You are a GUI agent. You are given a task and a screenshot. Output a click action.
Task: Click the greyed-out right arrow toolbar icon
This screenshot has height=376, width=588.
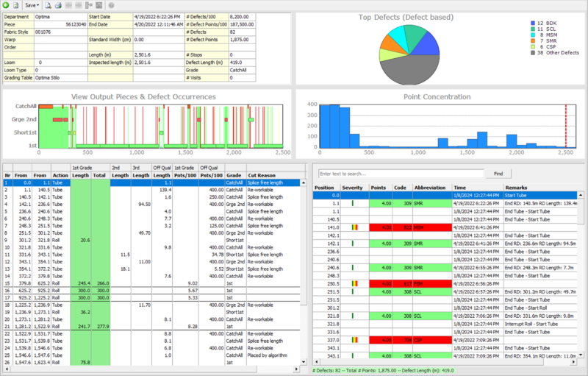click(x=79, y=5)
